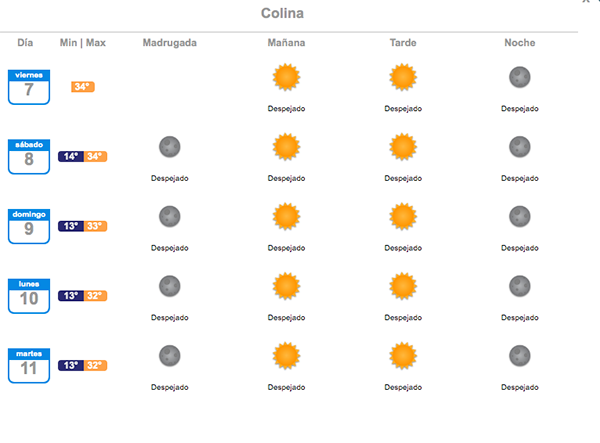Click the 34° maximum badge for viernes
This screenshot has height=443, width=600.
pyautogui.click(x=83, y=87)
